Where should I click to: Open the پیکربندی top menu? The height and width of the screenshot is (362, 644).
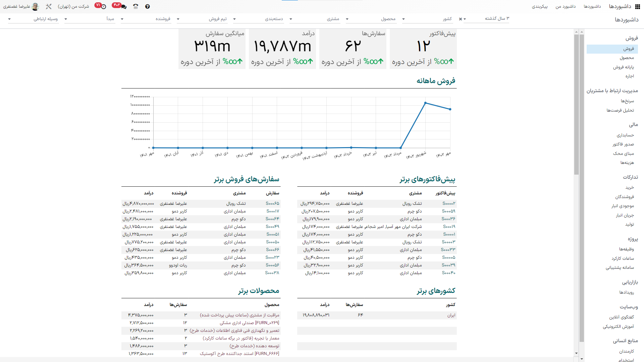pyautogui.click(x=539, y=6)
